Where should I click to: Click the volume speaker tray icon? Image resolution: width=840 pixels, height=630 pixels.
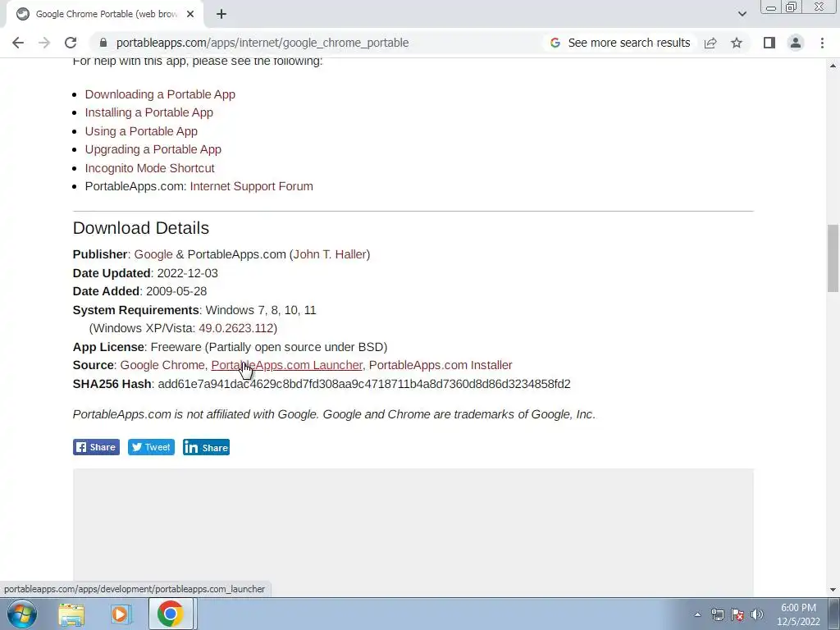[x=757, y=614]
